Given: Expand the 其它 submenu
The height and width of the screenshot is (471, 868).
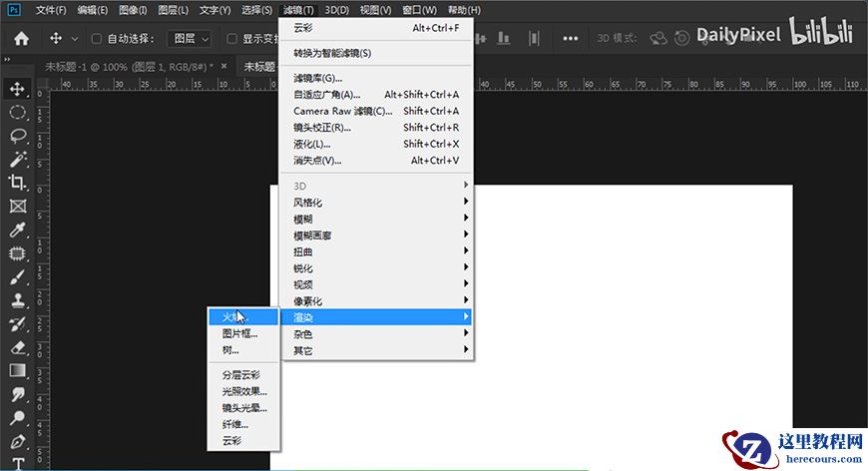Looking at the screenshot, I should tap(376, 350).
